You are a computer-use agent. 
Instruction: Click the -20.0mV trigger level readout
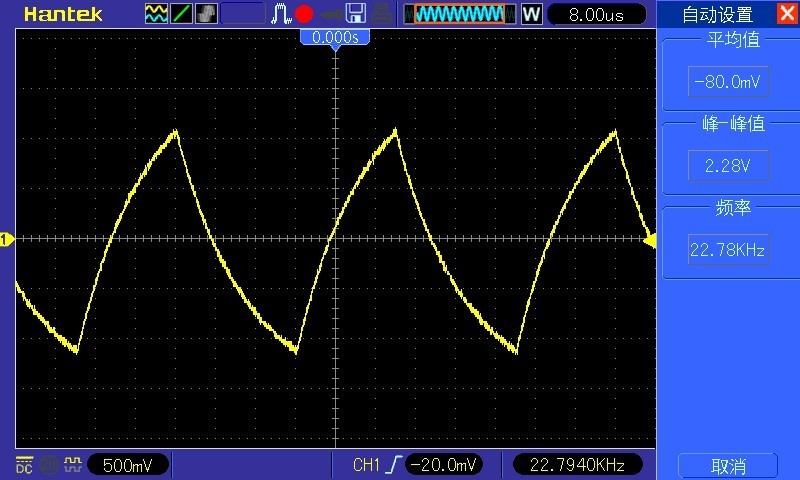[445, 464]
